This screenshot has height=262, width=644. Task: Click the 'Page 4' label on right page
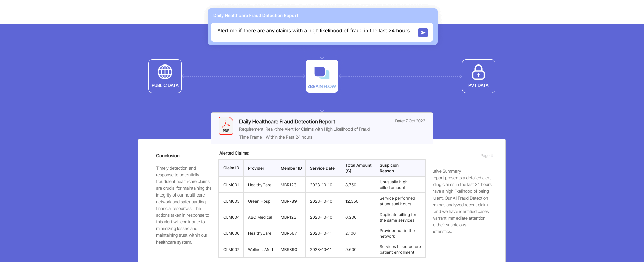pyautogui.click(x=487, y=156)
